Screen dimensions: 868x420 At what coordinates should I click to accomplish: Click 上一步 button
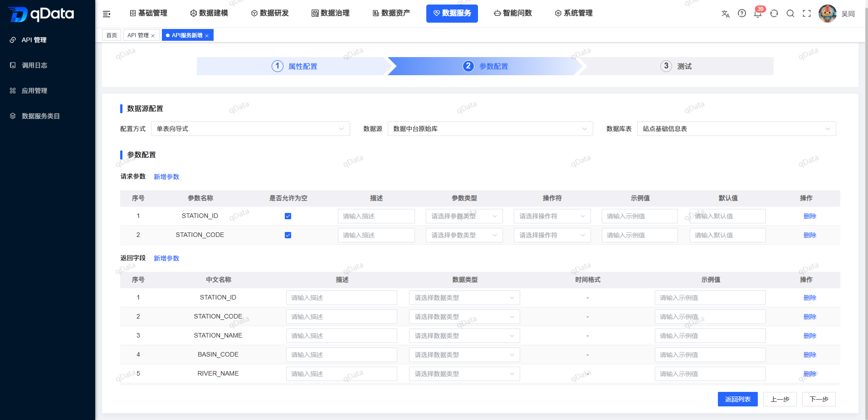(780, 399)
